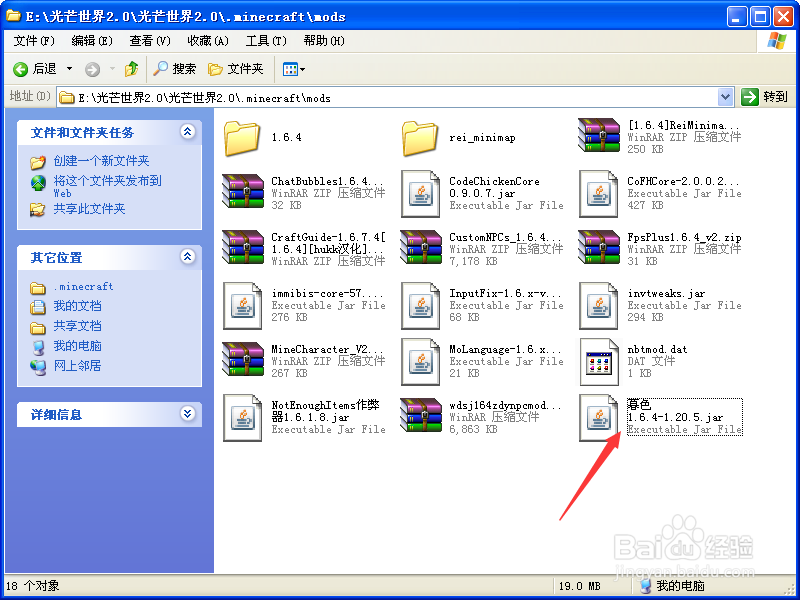Select the MineCharacter_V2 archive icon
800x600 pixels.
click(243, 360)
